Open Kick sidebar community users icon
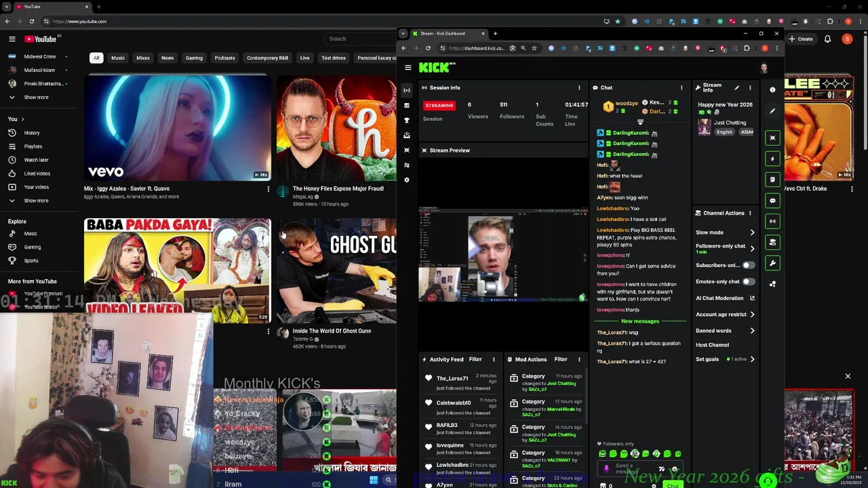 pos(407,165)
